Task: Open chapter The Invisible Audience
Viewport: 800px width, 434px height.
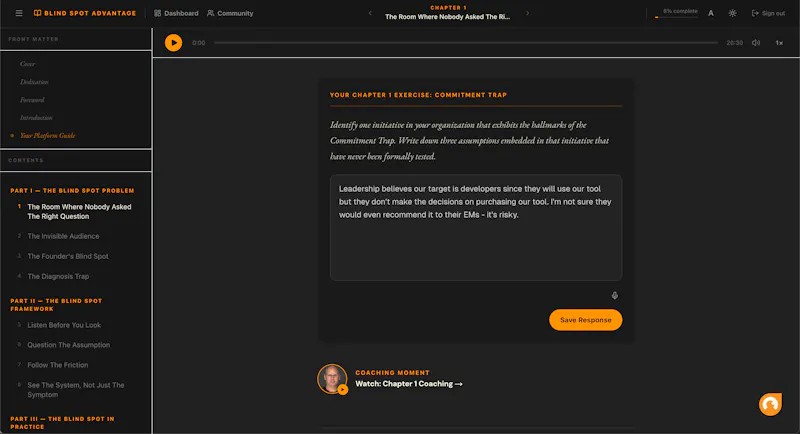Action: 63,236
